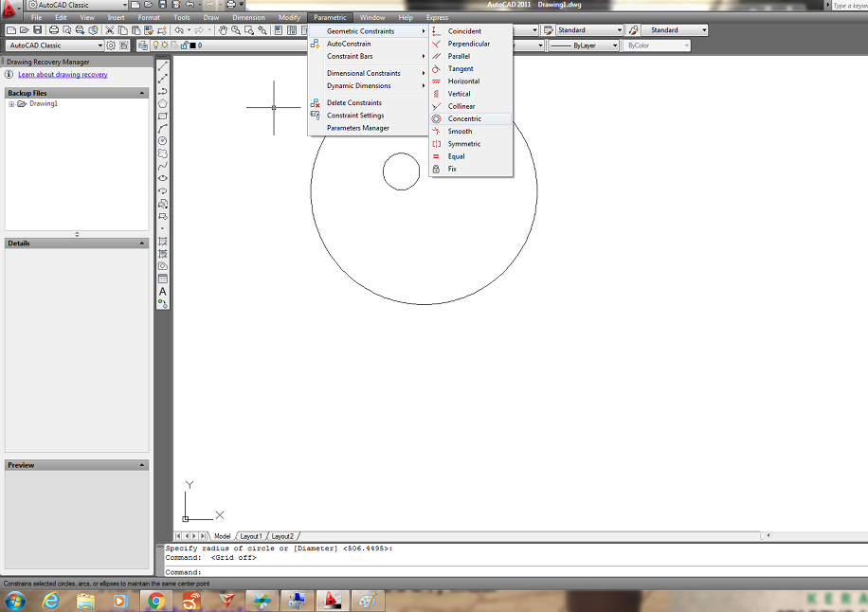Select the Polyline draw tool
The image size is (868, 612).
tap(163, 91)
